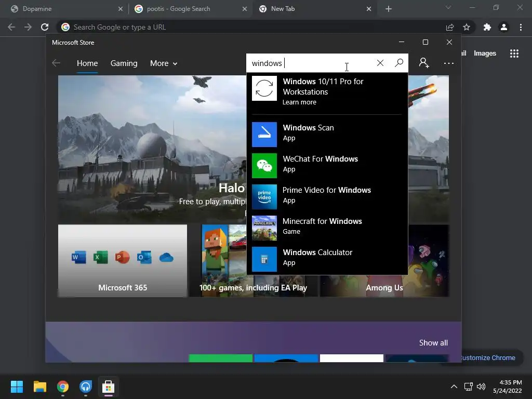This screenshot has height=399, width=532.
Task: Open the Store three-dots menu
Action: [x=448, y=63]
